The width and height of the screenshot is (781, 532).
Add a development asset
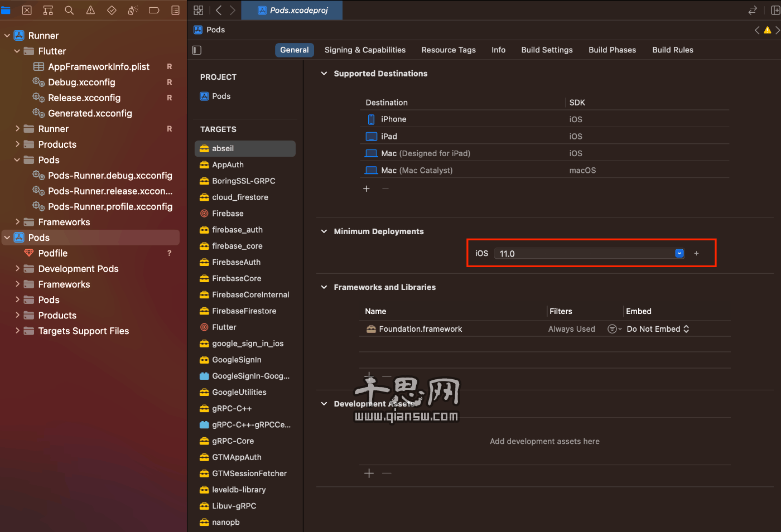coord(369,473)
